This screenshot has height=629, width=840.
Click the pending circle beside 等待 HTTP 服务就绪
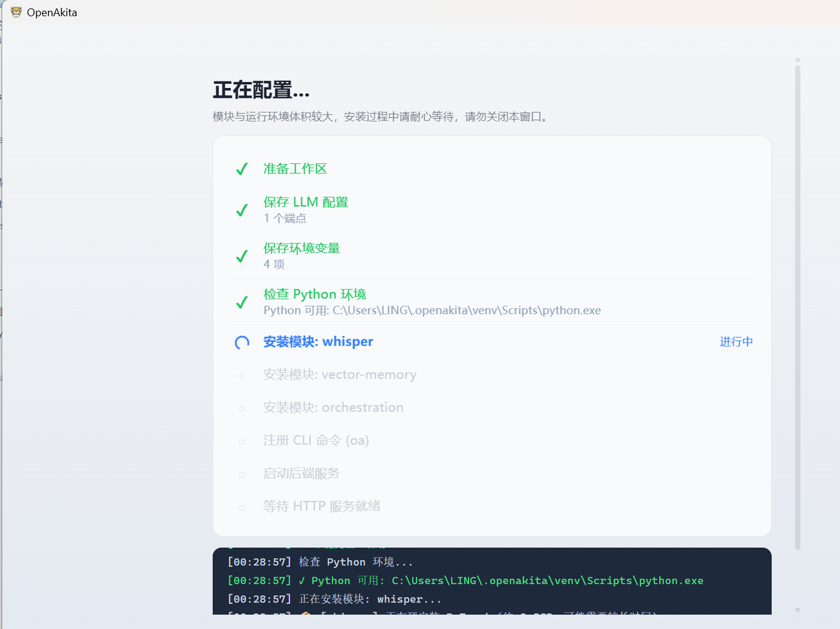pos(242,506)
